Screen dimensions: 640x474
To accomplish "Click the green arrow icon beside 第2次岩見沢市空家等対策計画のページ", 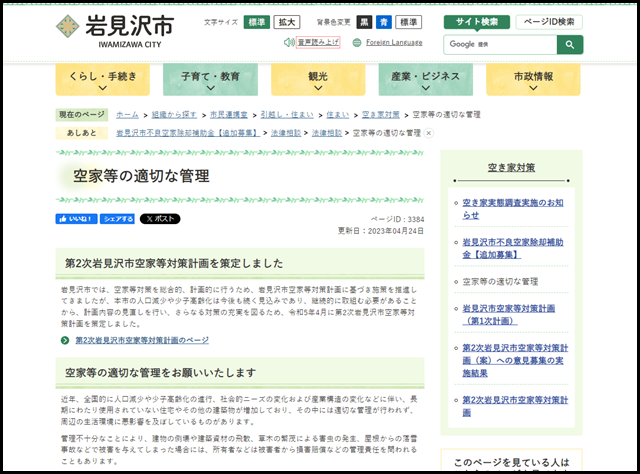I will point(65,340).
